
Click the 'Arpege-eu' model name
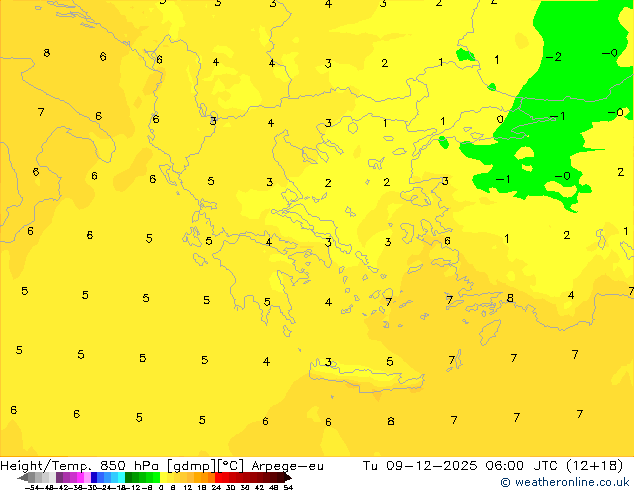[x=287, y=466]
